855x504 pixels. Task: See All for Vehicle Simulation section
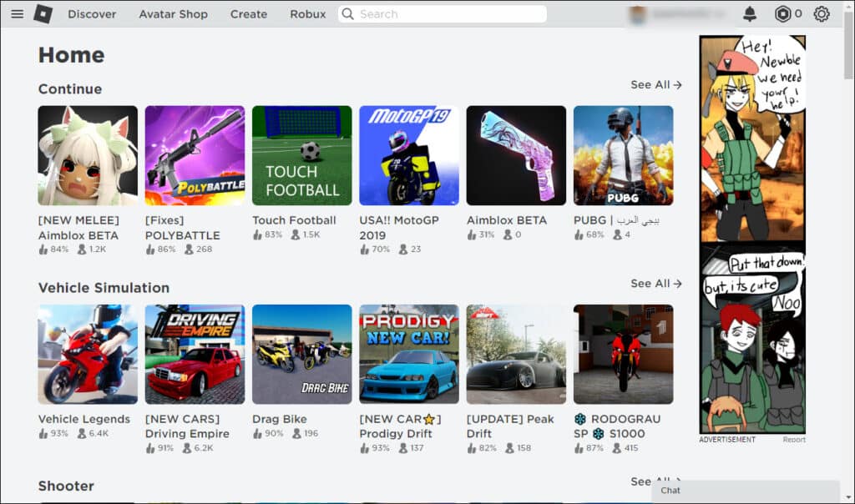point(656,284)
